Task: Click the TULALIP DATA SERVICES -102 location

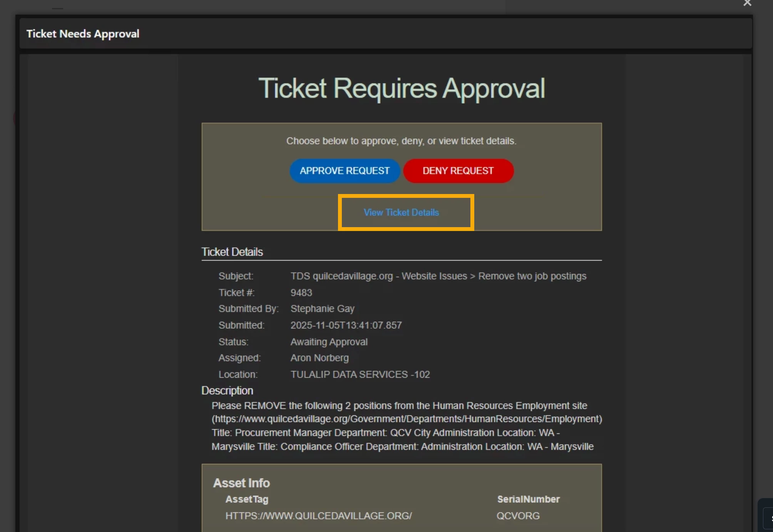Action: tap(360, 375)
